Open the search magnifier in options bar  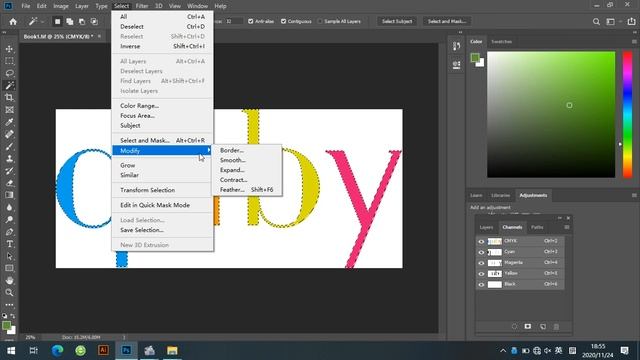596,22
